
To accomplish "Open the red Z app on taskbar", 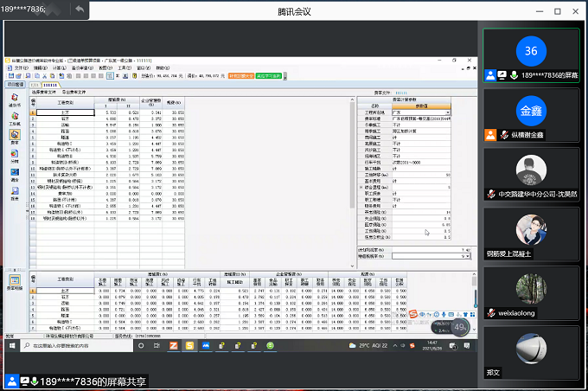I will pyautogui.click(x=173, y=346).
